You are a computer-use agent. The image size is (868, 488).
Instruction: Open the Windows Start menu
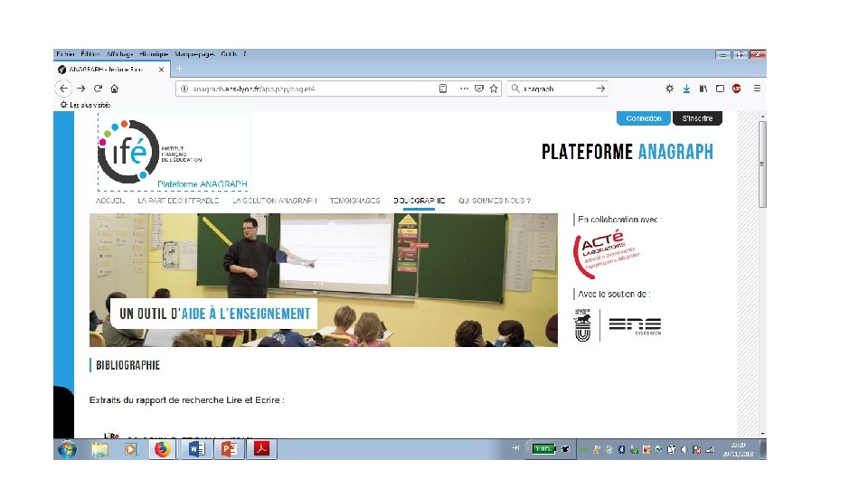point(67,449)
